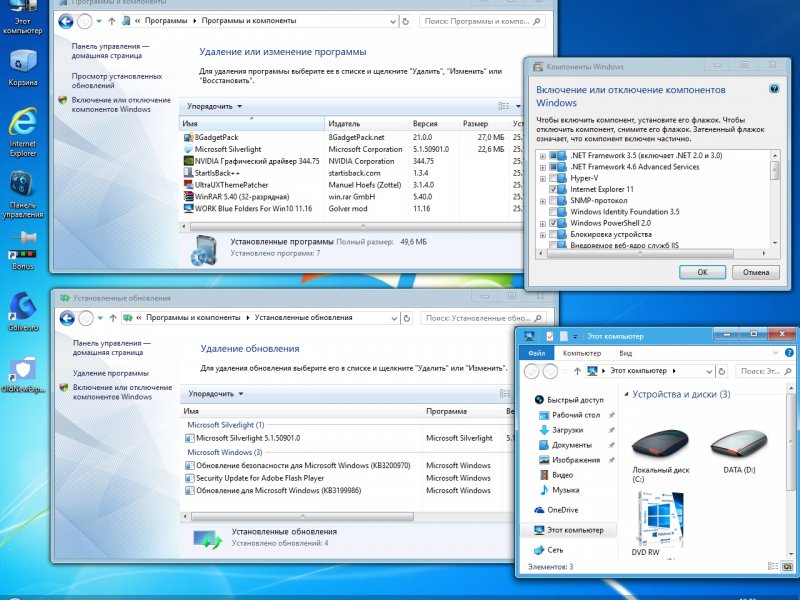The height and width of the screenshot is (600, 800).
Task: Enable Блокировка устройства checkbox
Action: pyautogui.click(x=553, y=235)
